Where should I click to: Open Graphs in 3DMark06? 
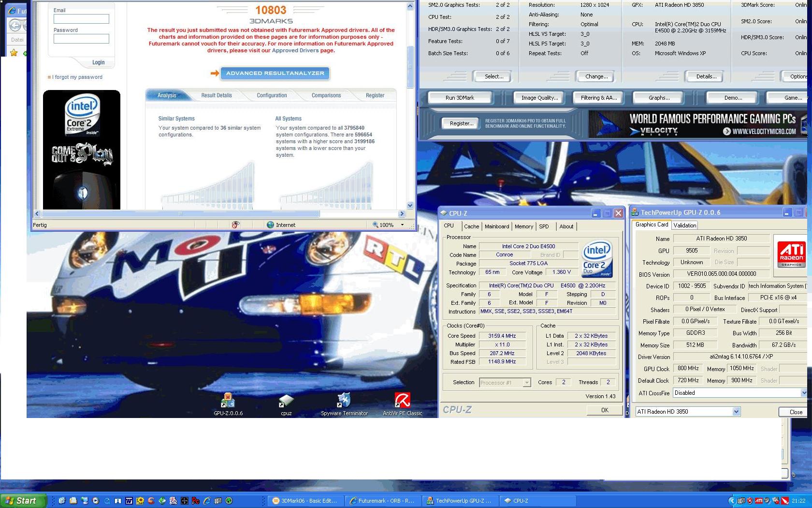659,98
